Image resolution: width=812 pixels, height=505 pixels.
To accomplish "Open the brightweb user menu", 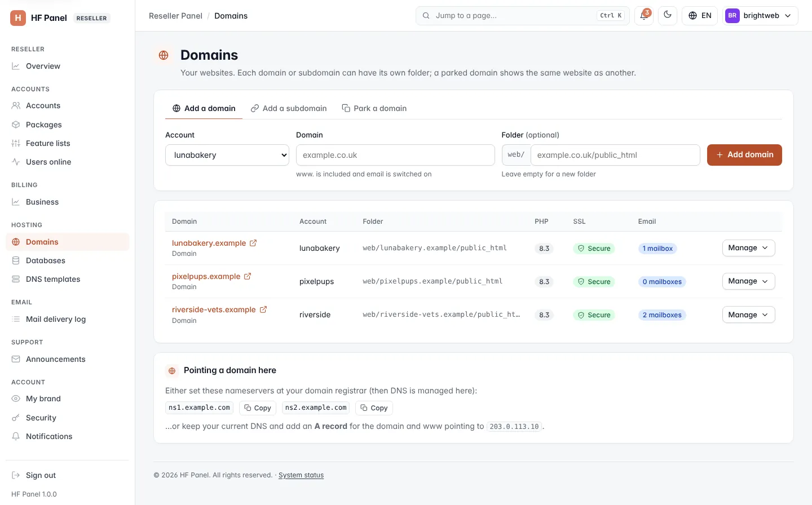I will pos(760,16).
